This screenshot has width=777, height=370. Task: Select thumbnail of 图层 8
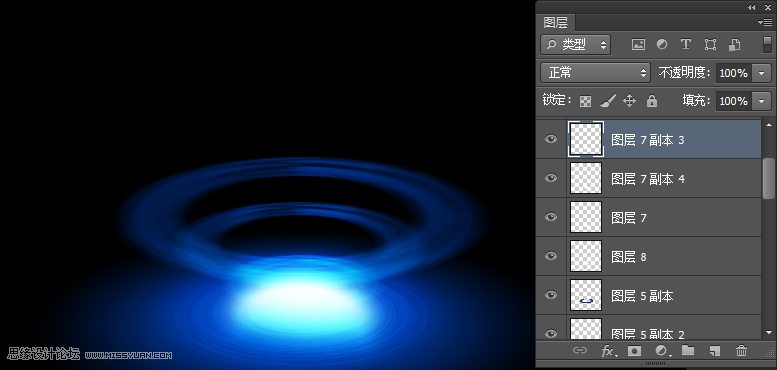(586, 256)
